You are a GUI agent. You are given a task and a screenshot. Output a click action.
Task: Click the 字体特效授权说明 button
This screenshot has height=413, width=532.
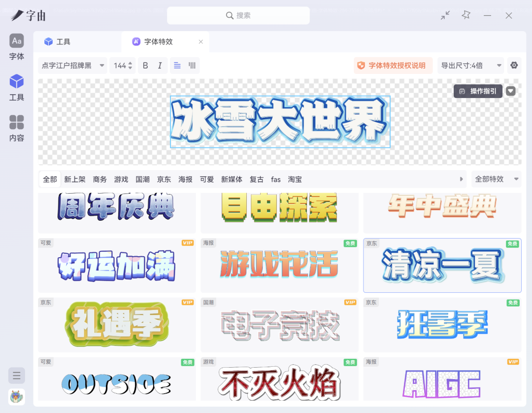coord(393,66)
